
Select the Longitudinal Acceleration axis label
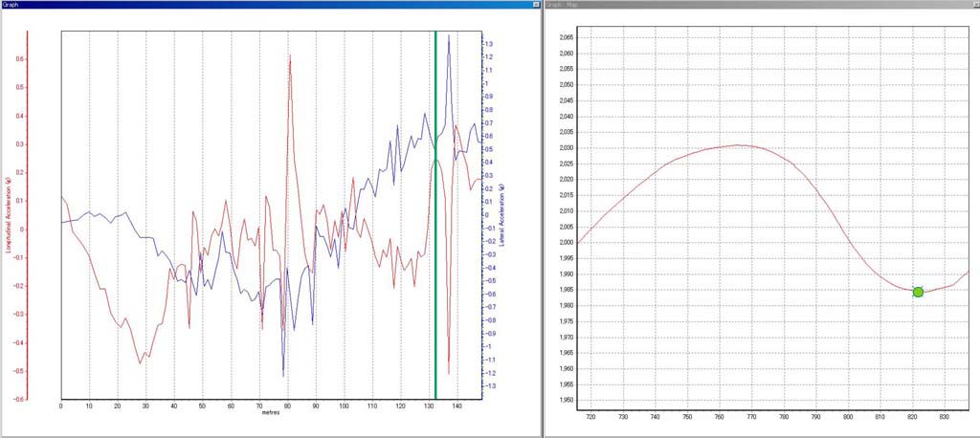(x=8, y=213)
